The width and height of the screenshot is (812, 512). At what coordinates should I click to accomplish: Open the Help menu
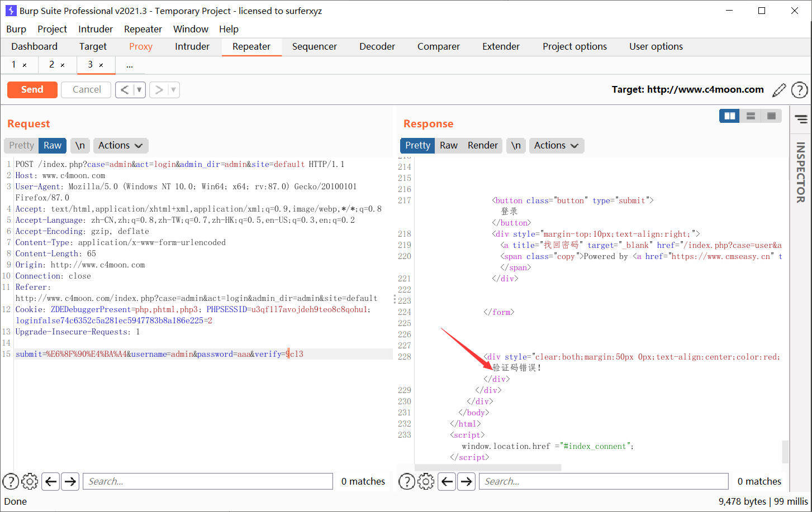229,29
